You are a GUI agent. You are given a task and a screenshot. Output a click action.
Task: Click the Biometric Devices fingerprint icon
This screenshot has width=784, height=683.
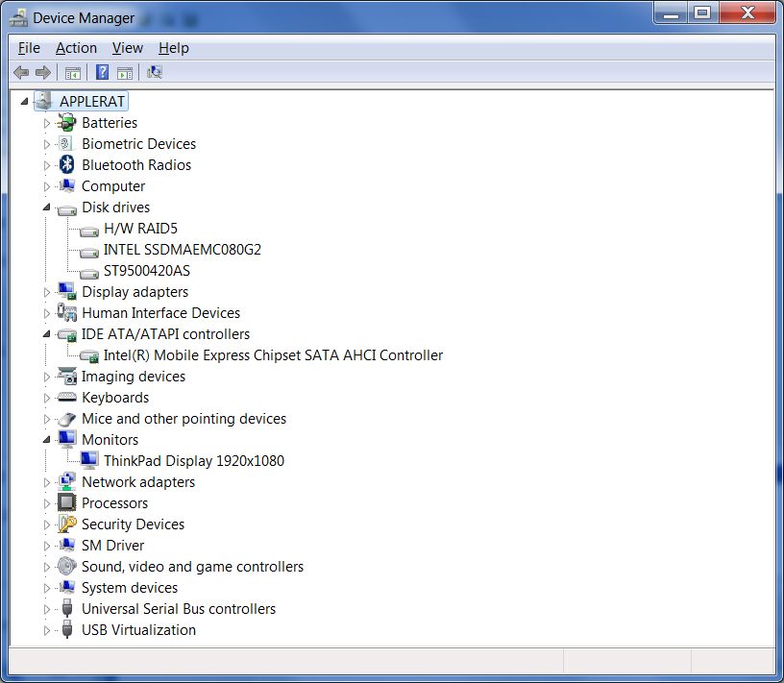[x=65, y=144]
